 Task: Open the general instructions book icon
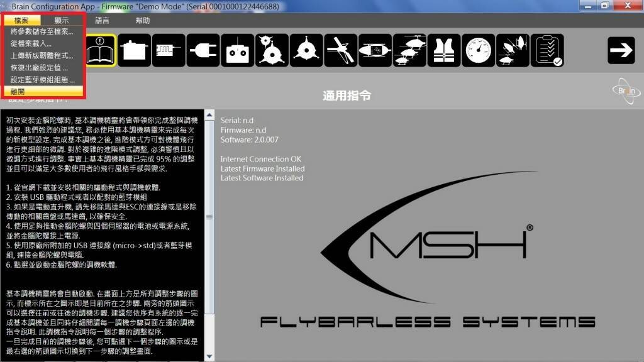click(101, 50)
